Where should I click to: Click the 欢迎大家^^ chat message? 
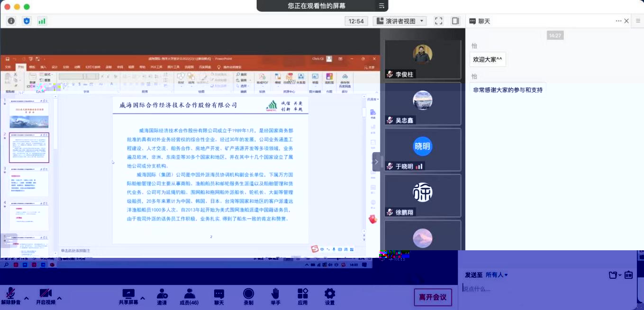(488, 59)
